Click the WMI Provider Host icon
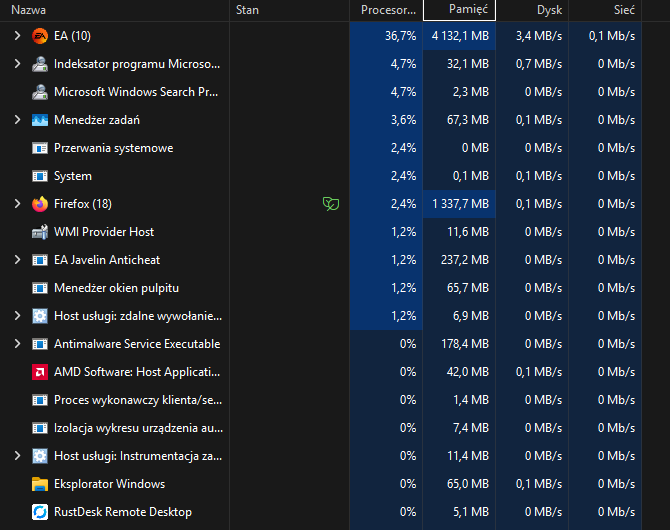Screen dimensions: 670x530 (40, 232)
